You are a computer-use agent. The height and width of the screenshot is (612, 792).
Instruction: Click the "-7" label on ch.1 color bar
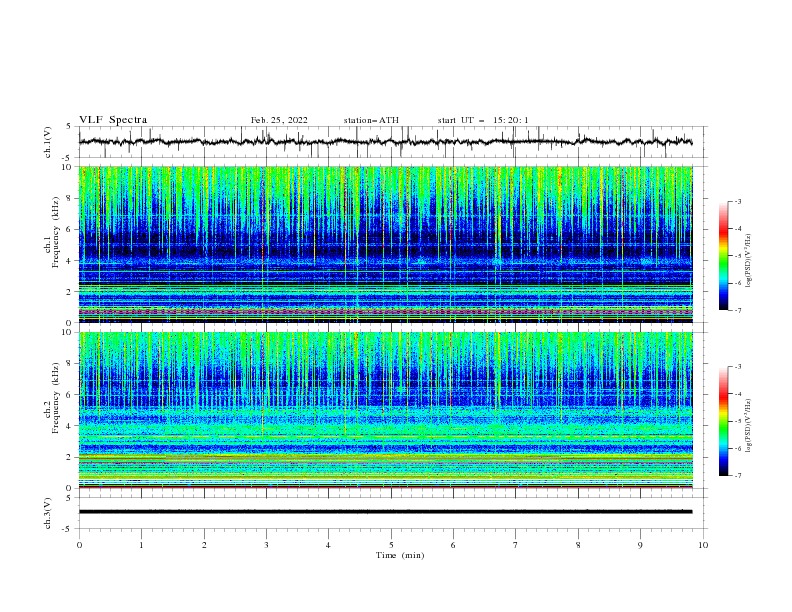coord(738,310)
